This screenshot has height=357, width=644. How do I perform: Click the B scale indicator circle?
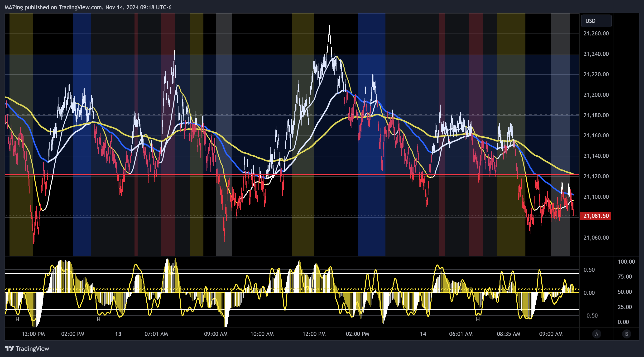626,334
